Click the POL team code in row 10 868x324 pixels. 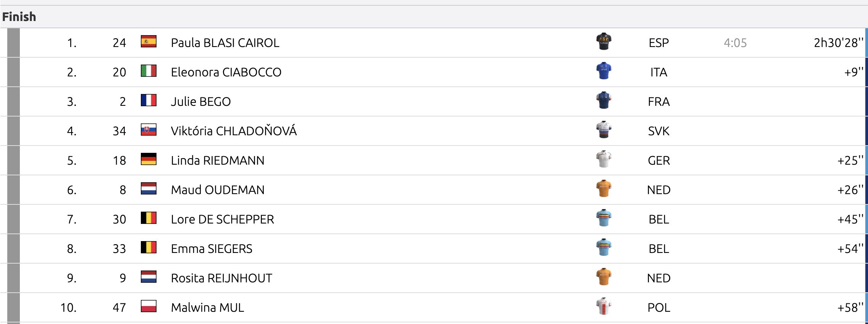click(659, 308)
